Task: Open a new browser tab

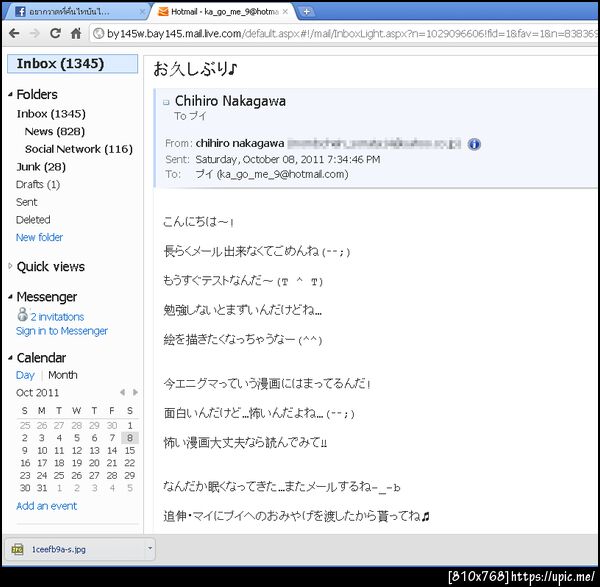Action: click(x=306, y=12)
